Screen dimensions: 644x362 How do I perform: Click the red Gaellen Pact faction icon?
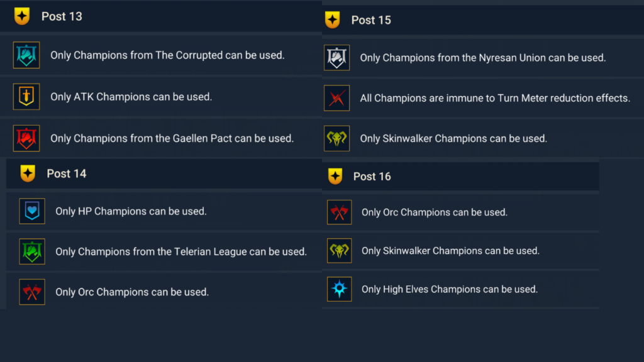(x=26, y=138)
